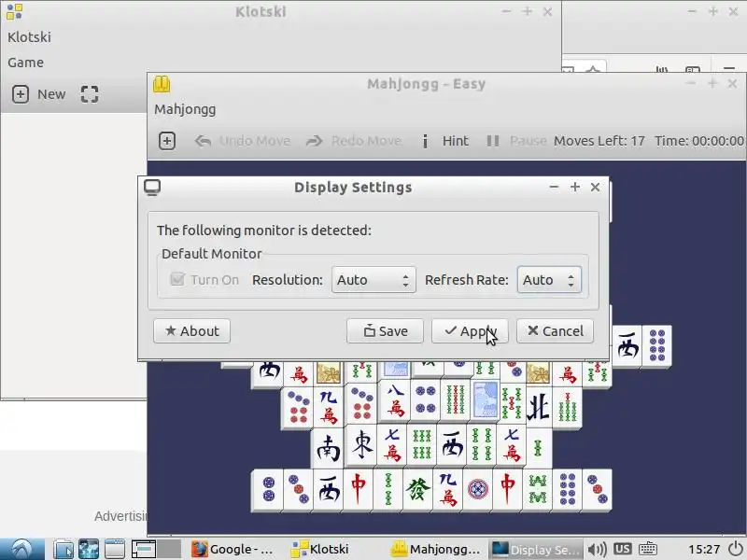Apply the display settings
This screenshot has height=560, width=747.
pos(470,331)
